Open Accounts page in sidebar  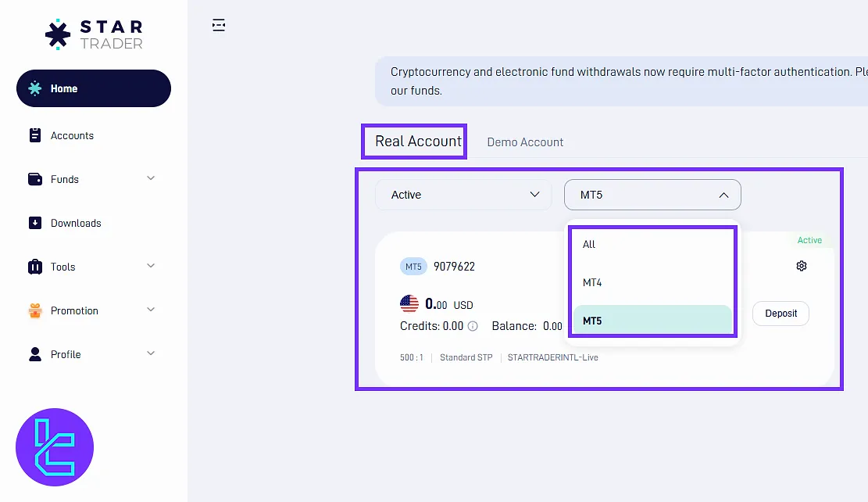click(72, 135)
